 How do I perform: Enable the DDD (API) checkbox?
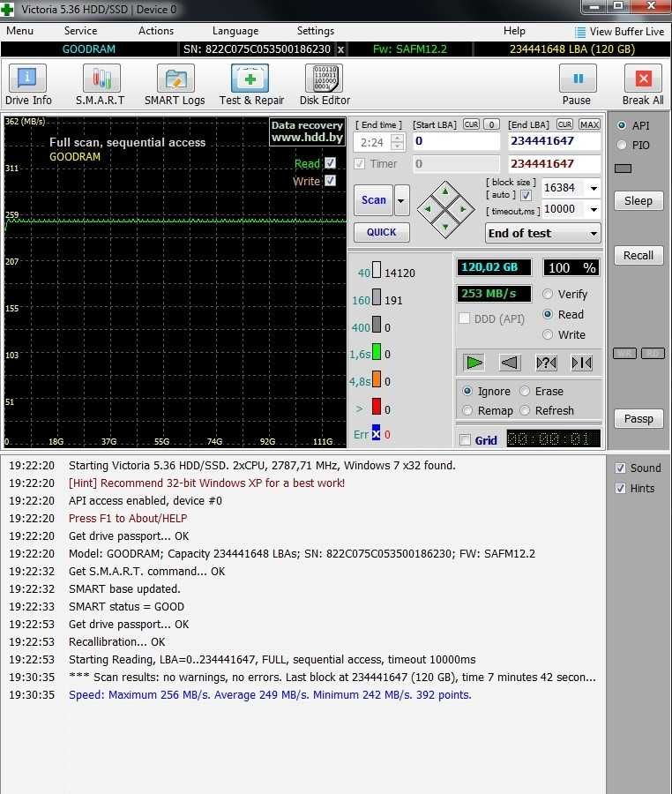click(464, 318)
